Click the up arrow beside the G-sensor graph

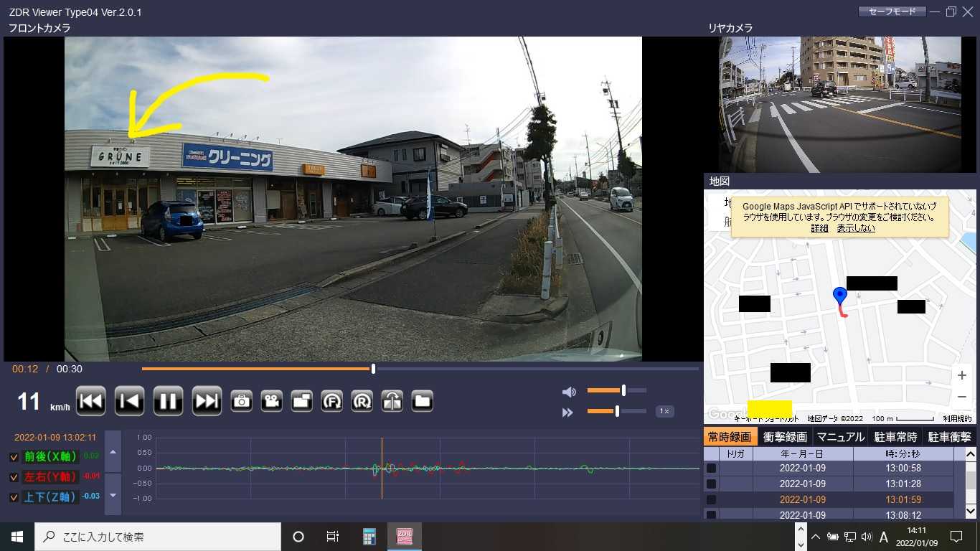[x=113, y=451]
